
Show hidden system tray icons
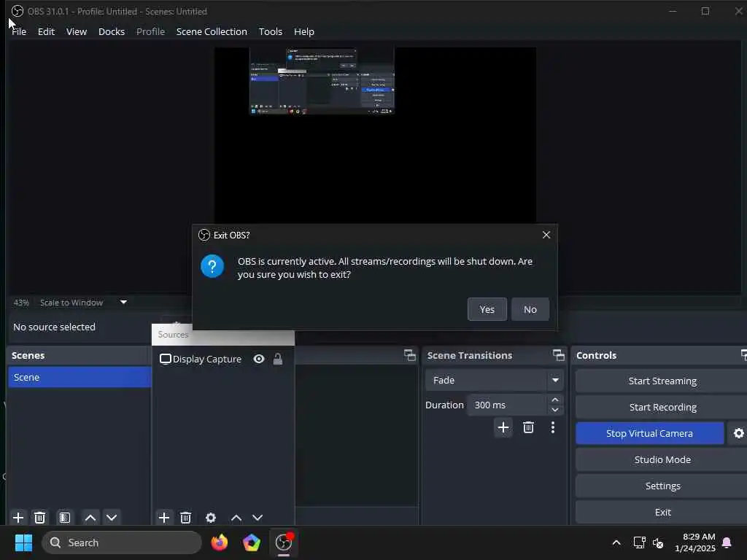click(x=616, y=542)
